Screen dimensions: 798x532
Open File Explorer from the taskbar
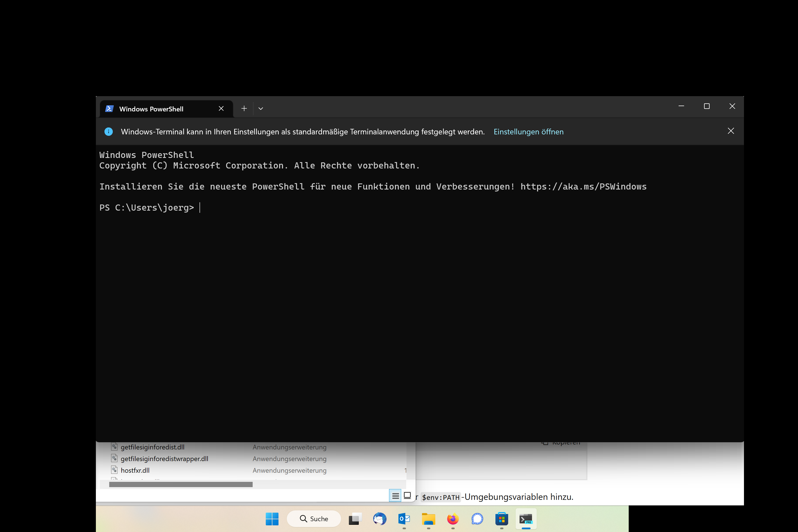(x=429, y=519)
